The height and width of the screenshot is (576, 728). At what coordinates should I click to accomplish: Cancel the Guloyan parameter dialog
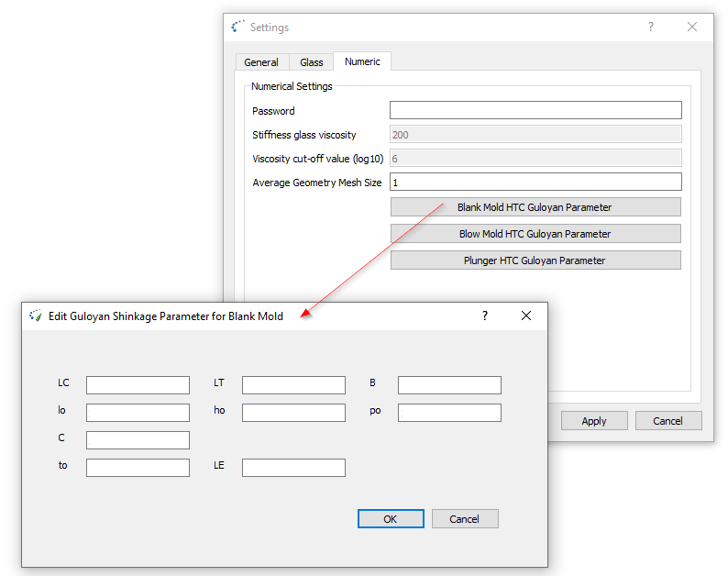point(465,519)
